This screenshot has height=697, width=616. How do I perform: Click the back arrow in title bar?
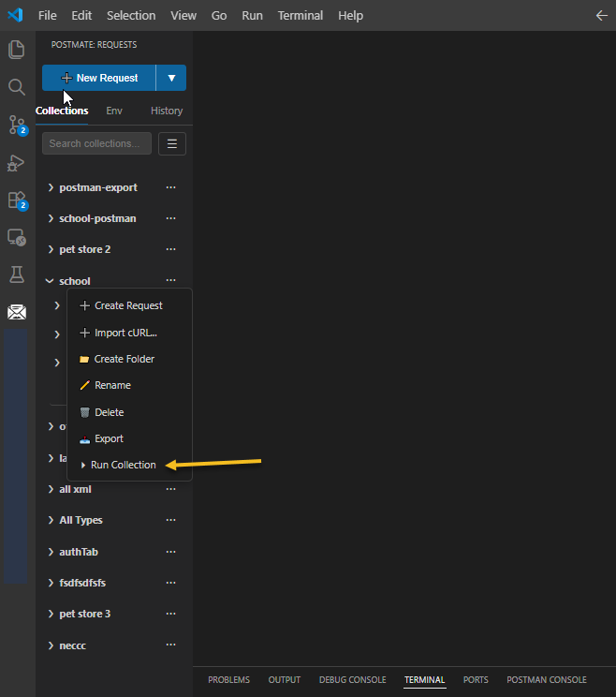[601, 16]
